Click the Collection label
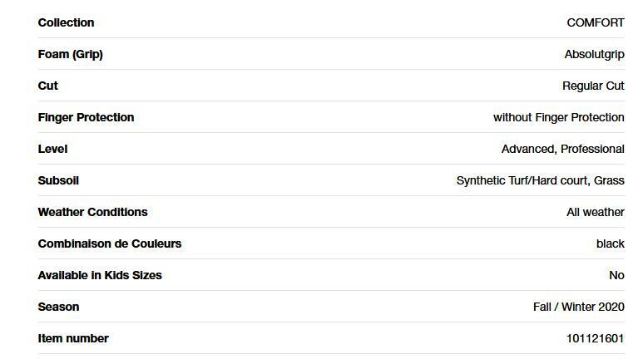This screenshot has width=643, height=364. (66, 22)
